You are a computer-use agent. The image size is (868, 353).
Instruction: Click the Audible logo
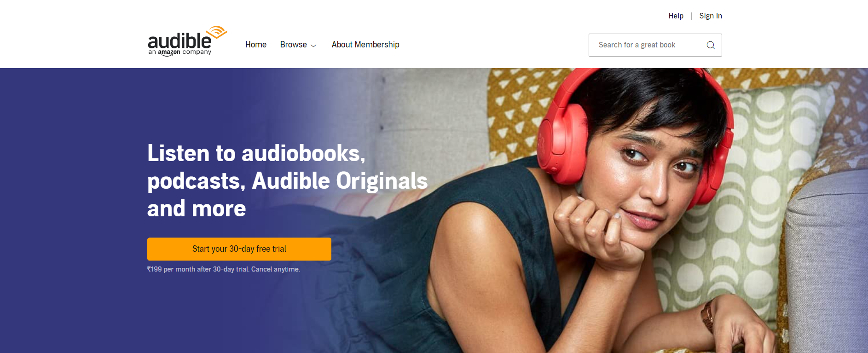pyautogui.click(x=187, y=41)
